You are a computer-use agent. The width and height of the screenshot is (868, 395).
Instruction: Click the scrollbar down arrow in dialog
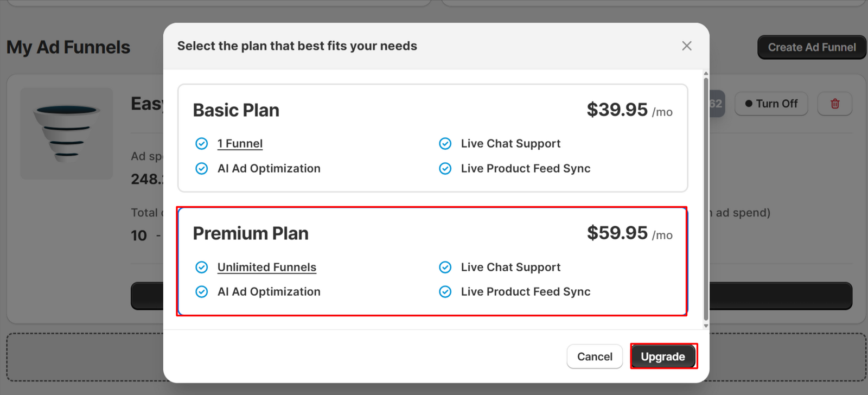point(706,326)
